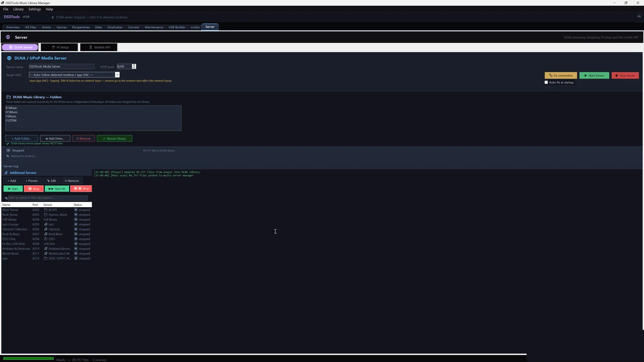This screenshot has width=644, height=362.
Task: Collapse the header bar with the chevron
Action: (x=639, y=16)
